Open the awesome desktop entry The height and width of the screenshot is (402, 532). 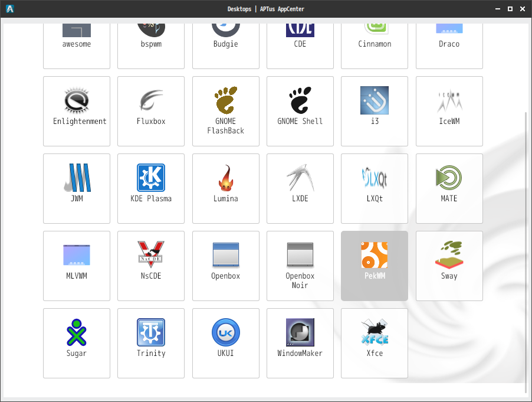[77, 45]
